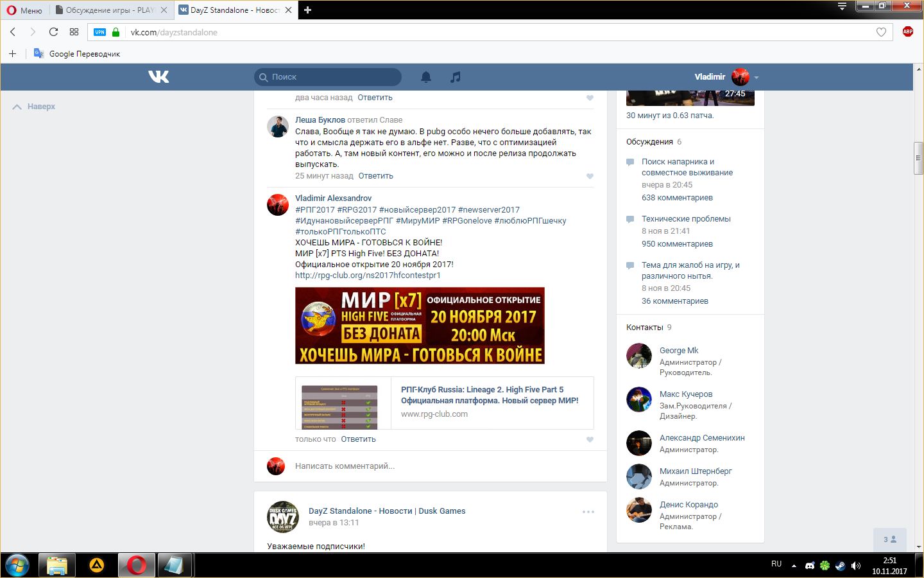Play the 27:45 video thumbnail

click(x=690, y=98)
